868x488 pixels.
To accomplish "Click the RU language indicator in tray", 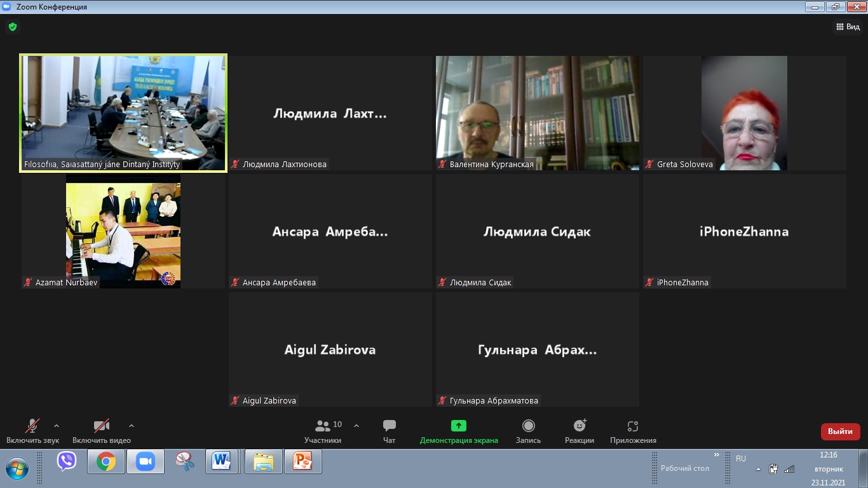I will pos(741,458).
